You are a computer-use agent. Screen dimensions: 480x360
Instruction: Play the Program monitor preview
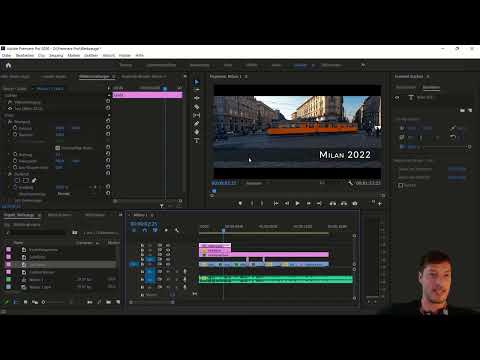pos(298,203)
